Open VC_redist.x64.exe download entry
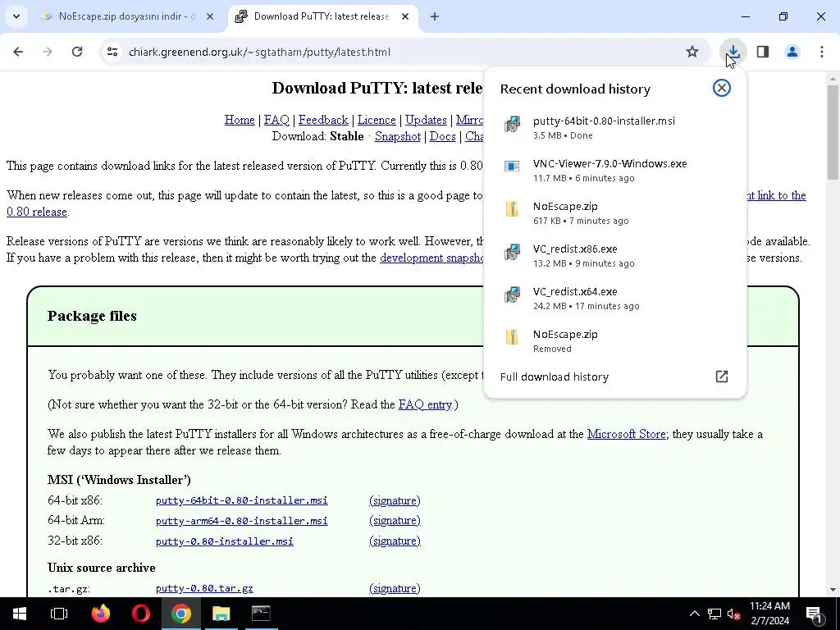Screen dimensions: 840x630 [x=614, y=299]
